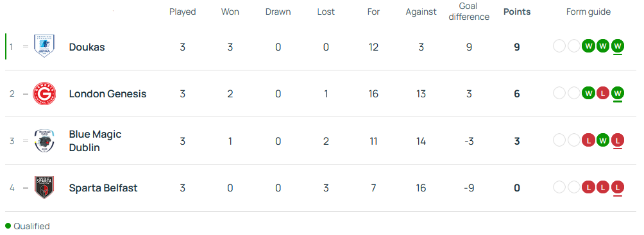Click Doukas' first empty form circle
644x235 pixels.
point(559,46)
